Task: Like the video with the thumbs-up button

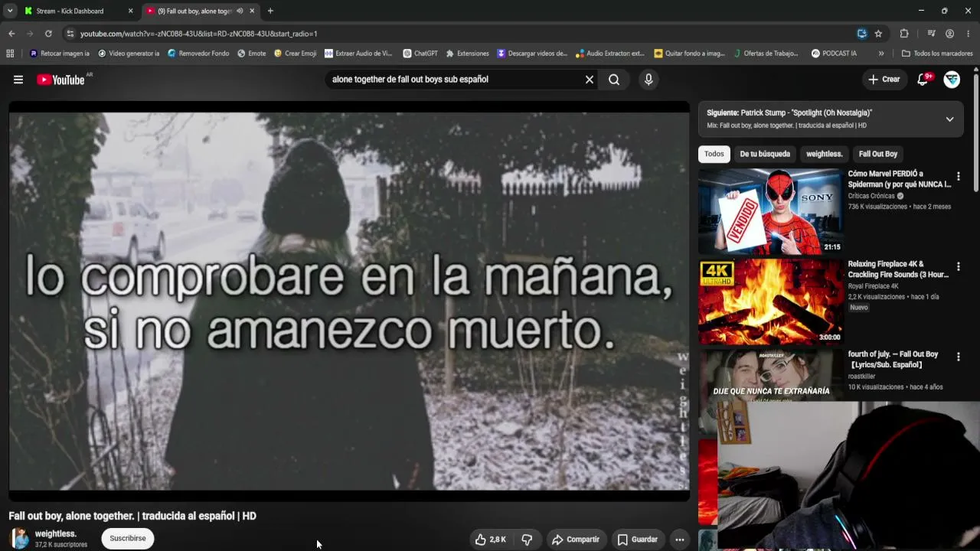Action: 491,540
